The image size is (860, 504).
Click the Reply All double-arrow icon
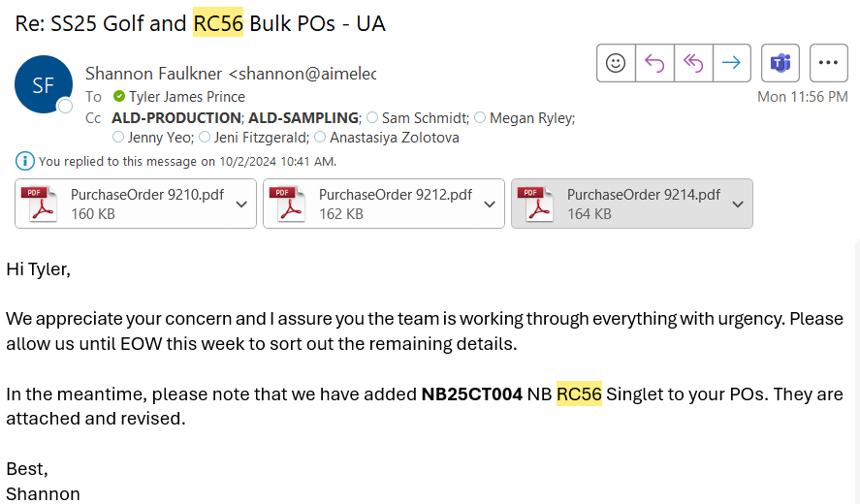pos(693,63)
